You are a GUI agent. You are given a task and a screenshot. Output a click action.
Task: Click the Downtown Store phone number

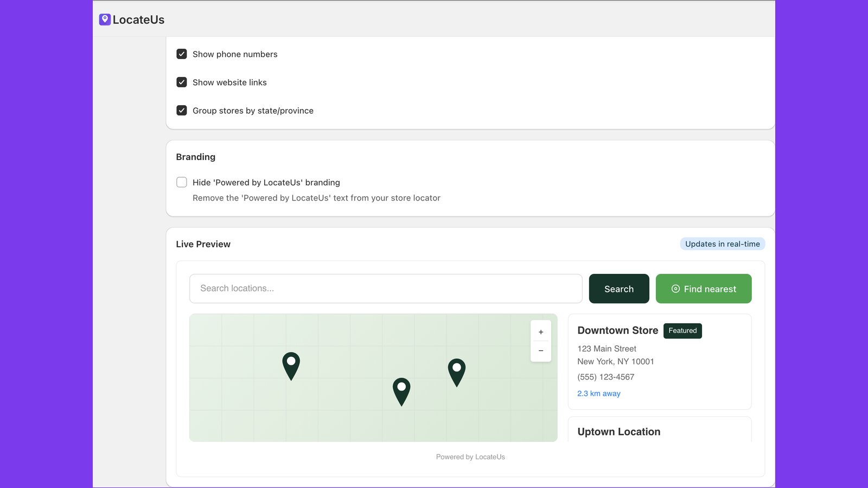tap(605, 377)
